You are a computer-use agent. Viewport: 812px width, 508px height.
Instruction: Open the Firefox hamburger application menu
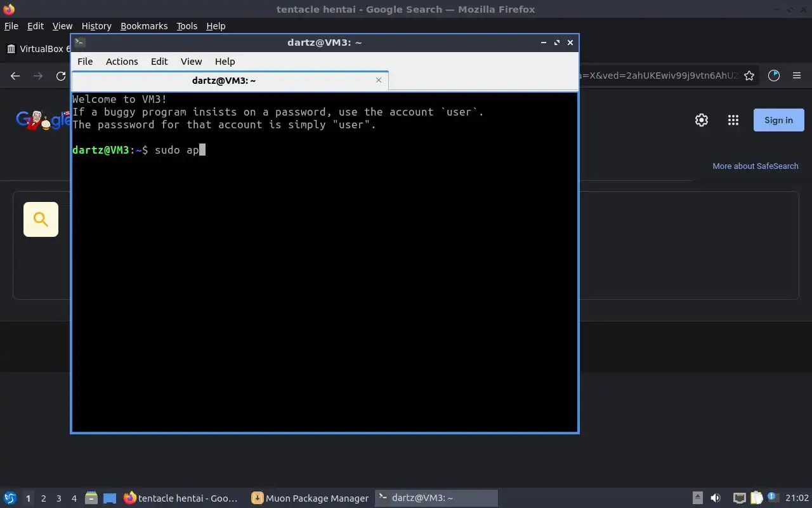[x=797, y=76]
